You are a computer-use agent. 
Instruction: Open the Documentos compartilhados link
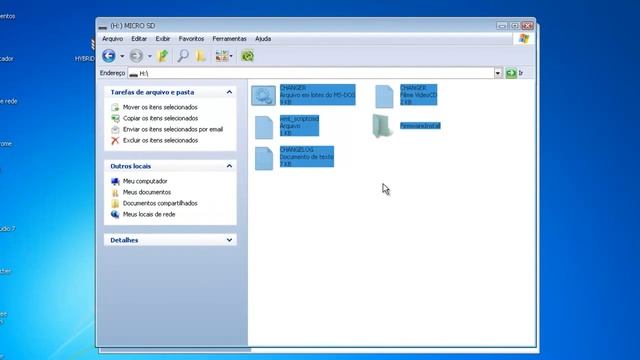pyautogui.click(x=160, y=203)
